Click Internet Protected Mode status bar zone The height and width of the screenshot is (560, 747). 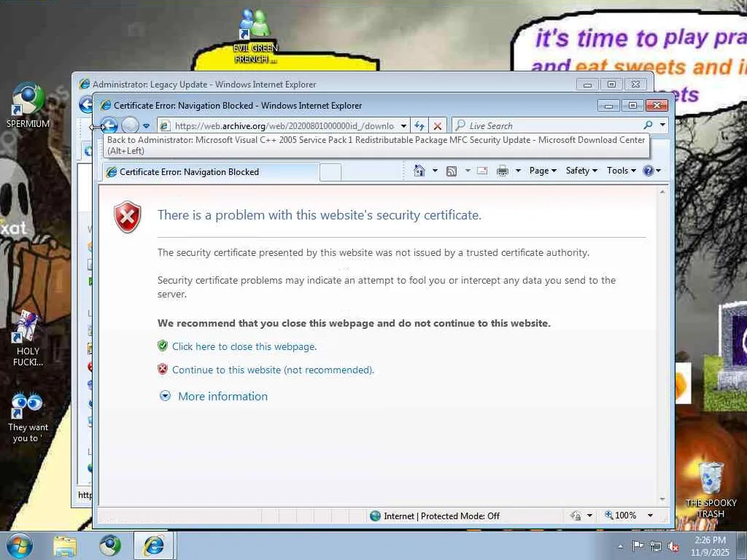pos(435,516)
